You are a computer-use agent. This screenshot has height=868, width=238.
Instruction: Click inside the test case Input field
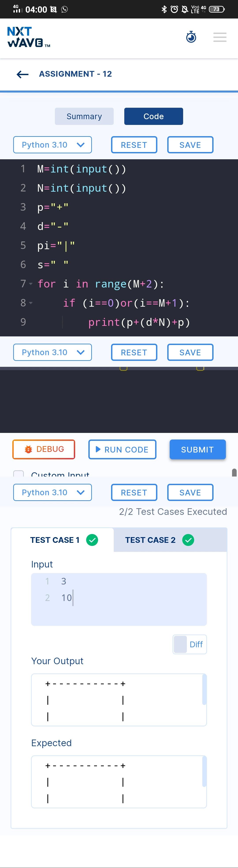[119, 599]
